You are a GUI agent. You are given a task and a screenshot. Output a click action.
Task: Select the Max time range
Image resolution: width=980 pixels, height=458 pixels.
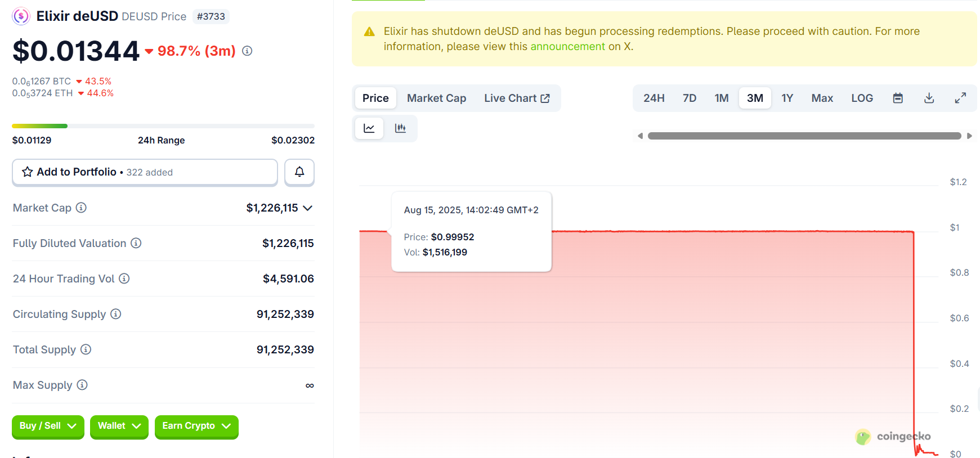click(x=822, y=98)
